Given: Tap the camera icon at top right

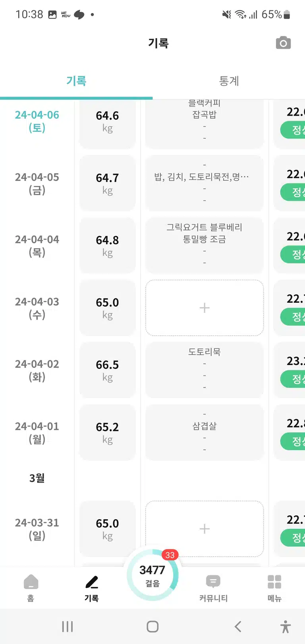Looking at the screenshot, I should (283, 43).
